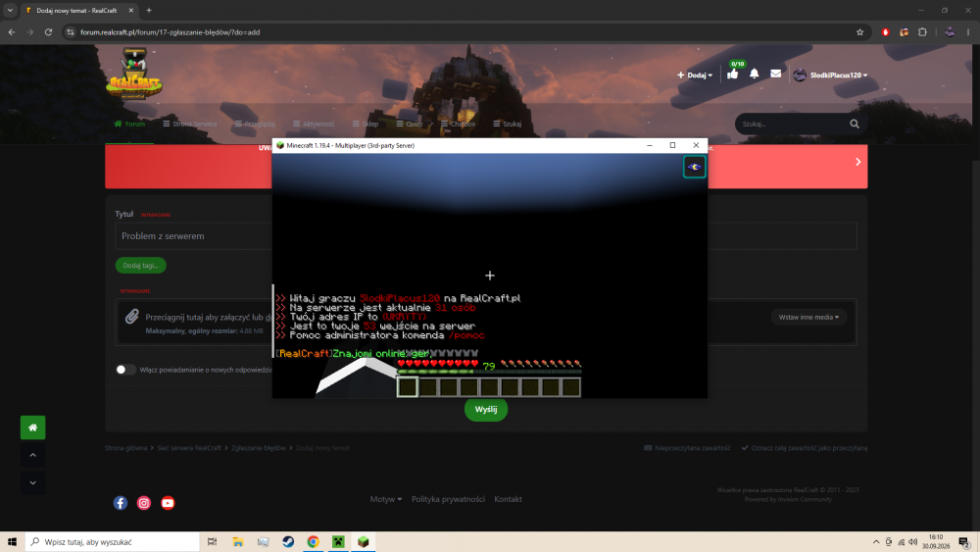Click in the Szukaj search field
Image resolution: width=980 pixels, height=552 pixels.
click(791, 124)
